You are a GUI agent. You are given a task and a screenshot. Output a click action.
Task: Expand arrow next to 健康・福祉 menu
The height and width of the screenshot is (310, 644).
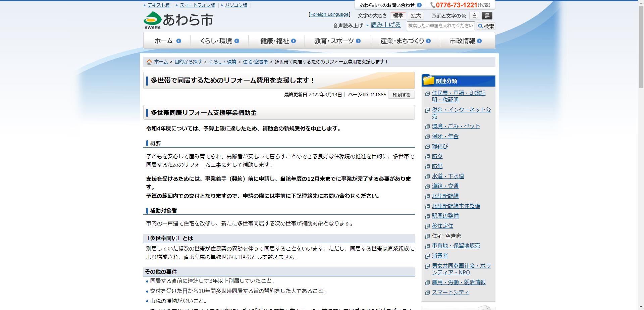click(x=293, y=41)
